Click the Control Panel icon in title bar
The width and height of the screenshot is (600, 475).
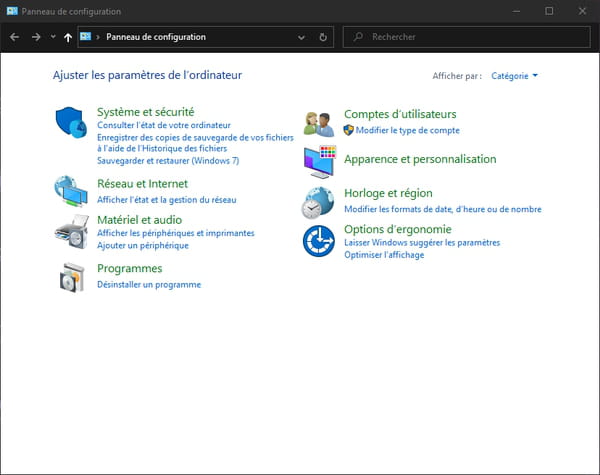coord(12,11)
